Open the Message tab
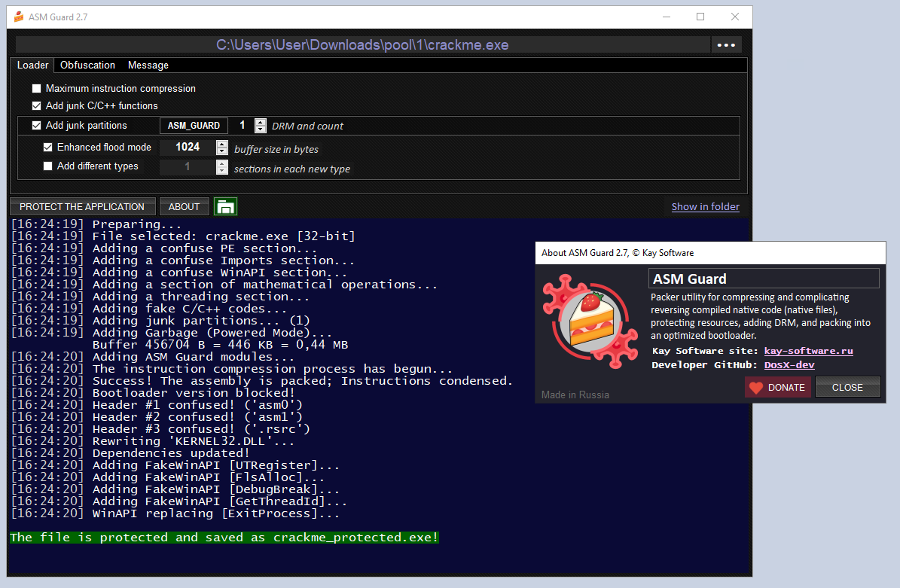The image size is (900, 588). pos(148,66)
